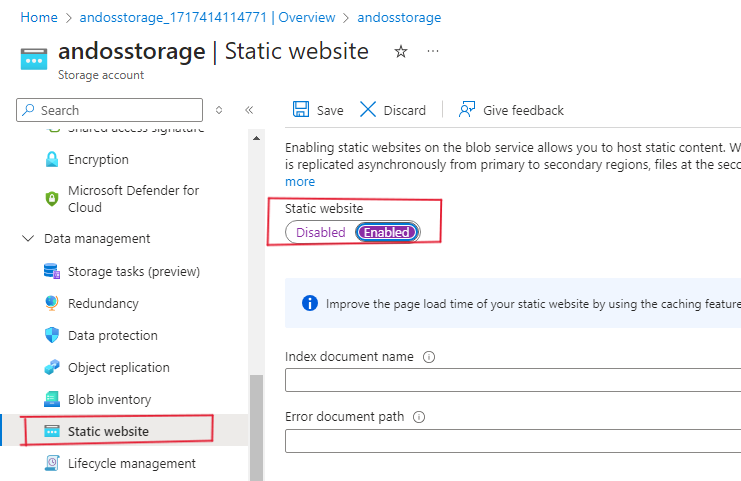Open the Lifecycle management menu item

pyautogui.click(x=131, y=464)
